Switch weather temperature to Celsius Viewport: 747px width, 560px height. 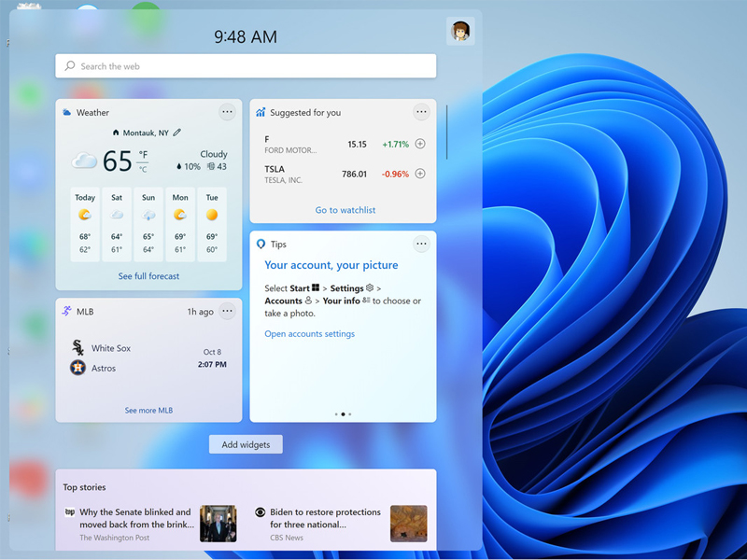(143, 168)
